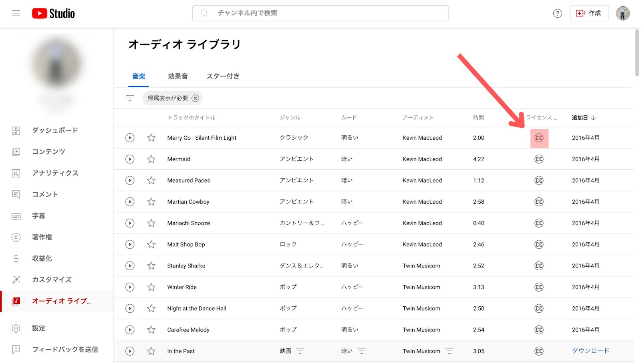Switch to the スター付き tab

click(223, 76)
